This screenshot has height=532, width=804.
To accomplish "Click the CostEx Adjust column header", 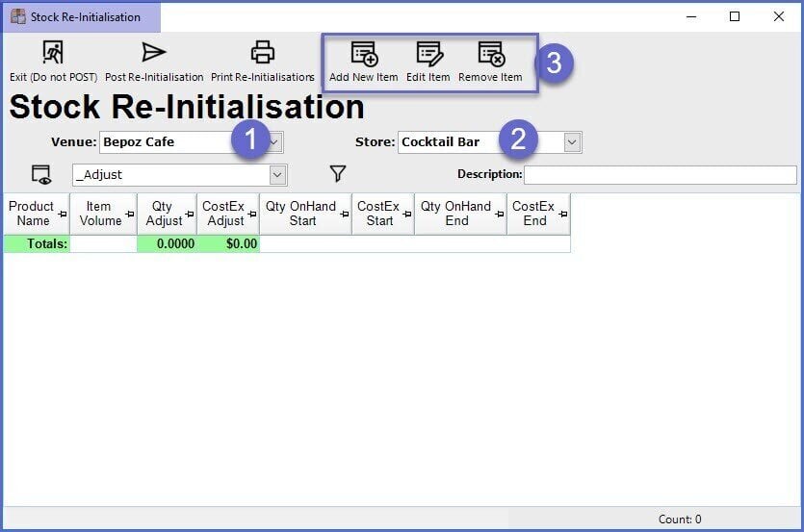I will [225, 214].
